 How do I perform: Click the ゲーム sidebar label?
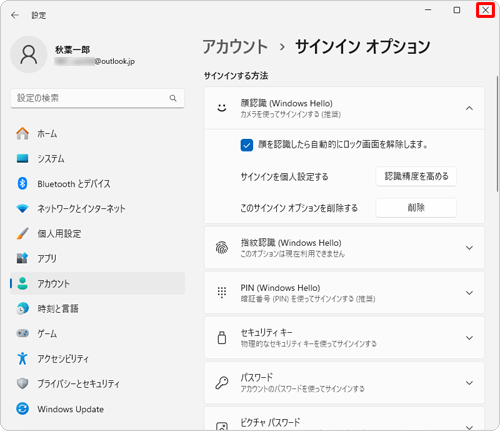point(47,333)
